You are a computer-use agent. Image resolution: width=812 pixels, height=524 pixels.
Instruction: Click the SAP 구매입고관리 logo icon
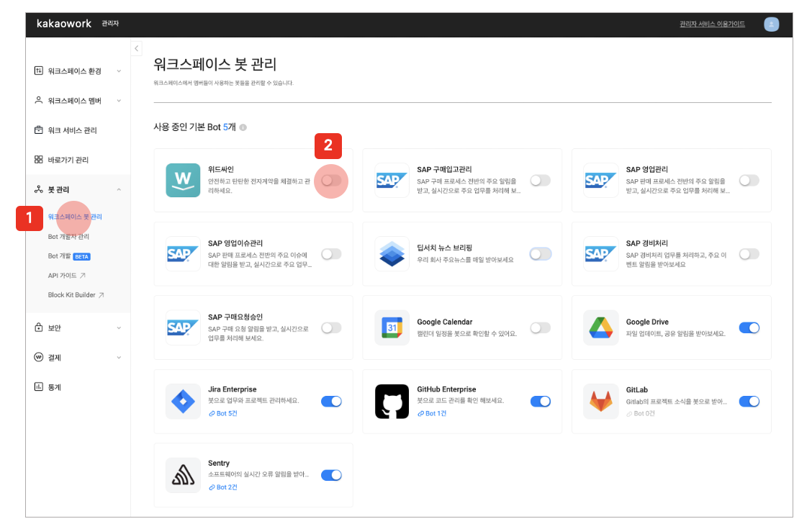click(392, 180)
